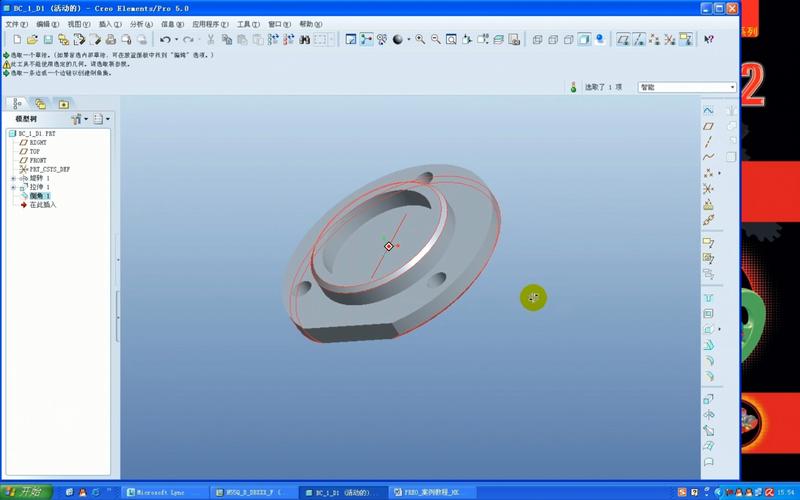Toggle datum plane display icon
The image size is (800, 500).
coord(624,39)
